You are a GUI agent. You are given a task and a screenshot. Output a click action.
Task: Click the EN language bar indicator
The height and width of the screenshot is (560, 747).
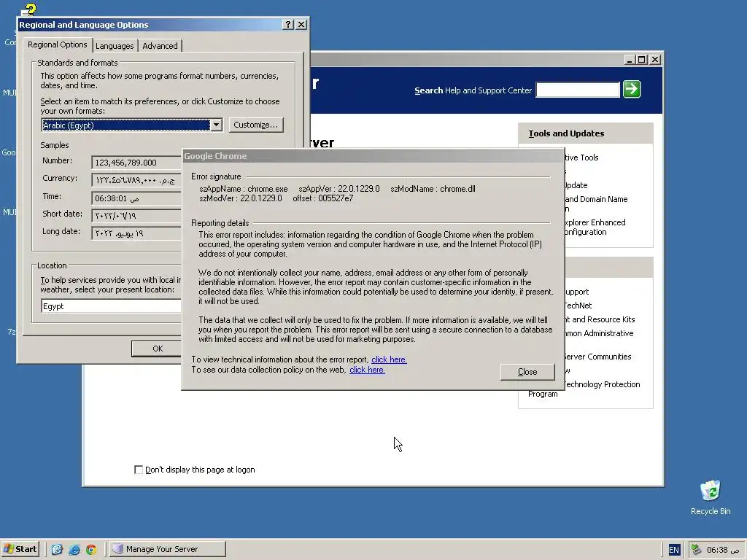[673, 550]
